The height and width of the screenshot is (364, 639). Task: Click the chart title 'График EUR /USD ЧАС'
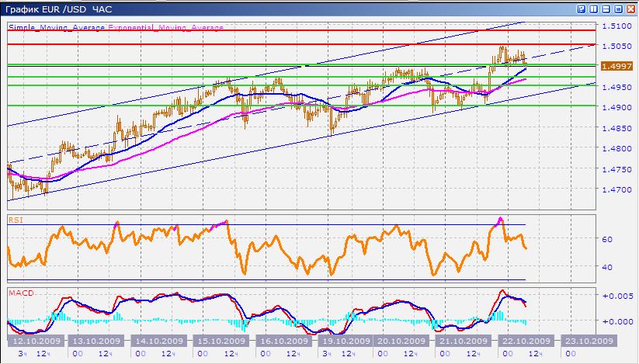click(59, 9)
